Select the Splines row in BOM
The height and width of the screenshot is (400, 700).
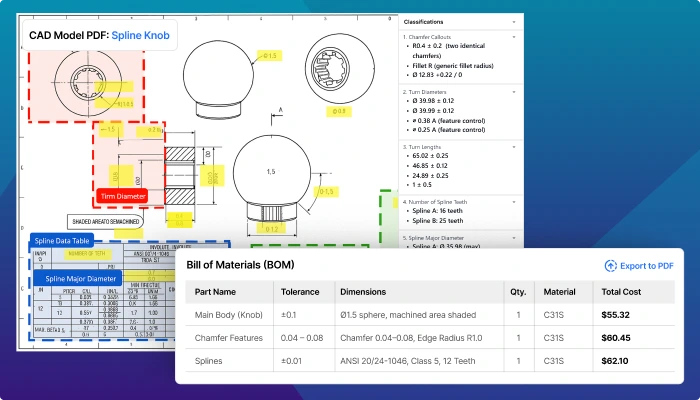(x=430, y=361)
